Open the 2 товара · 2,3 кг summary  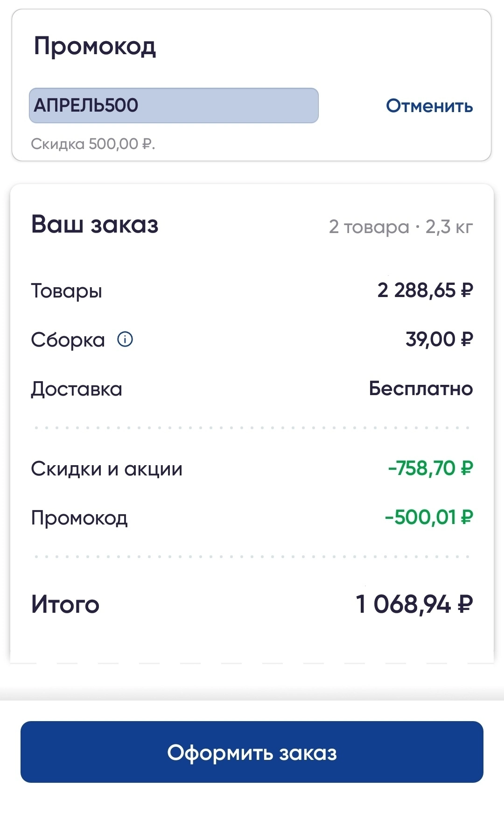401,227
